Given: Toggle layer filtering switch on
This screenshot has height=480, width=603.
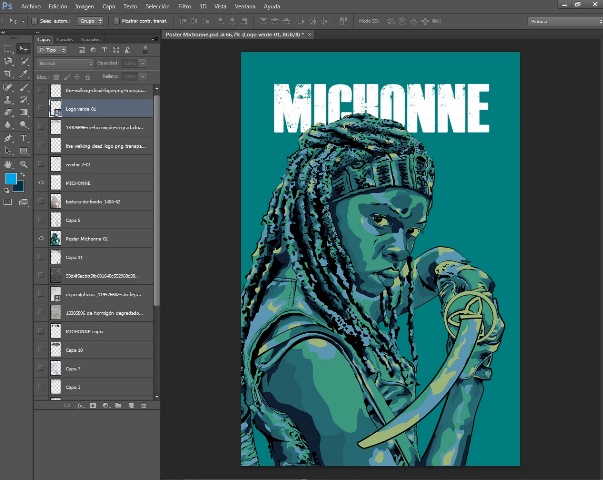Looking at the screenshot, I should [x=145, y=50].
